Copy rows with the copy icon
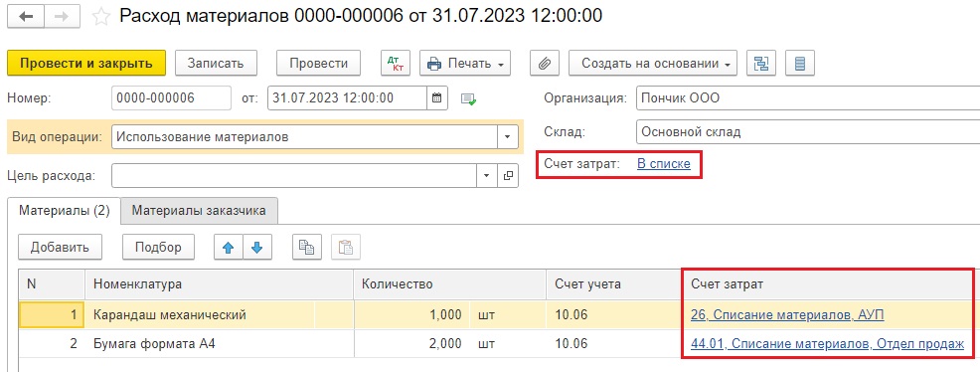Image resolution: width=980 pixels, height=372 pixels. click(x=306, y=247)
